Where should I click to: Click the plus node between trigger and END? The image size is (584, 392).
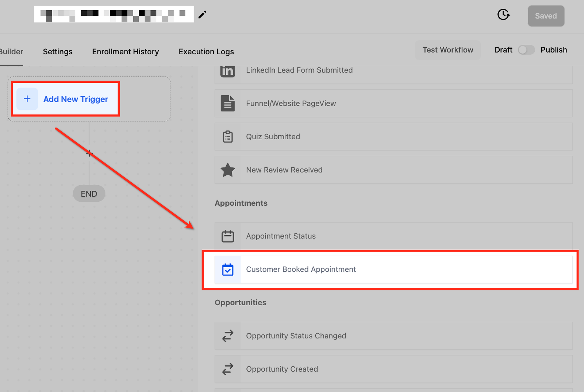[89, 153]
